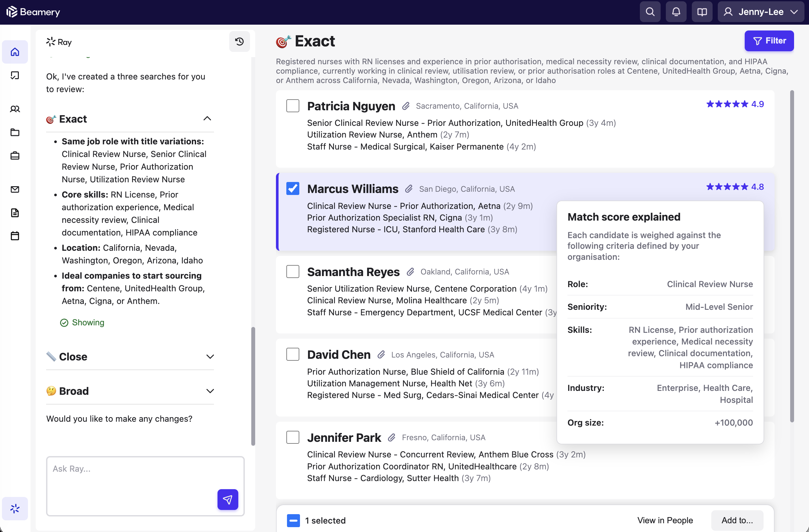Open the Beamery logo home link
The height and width of the screenshot is (532, 809).
(x=33, y=12)
